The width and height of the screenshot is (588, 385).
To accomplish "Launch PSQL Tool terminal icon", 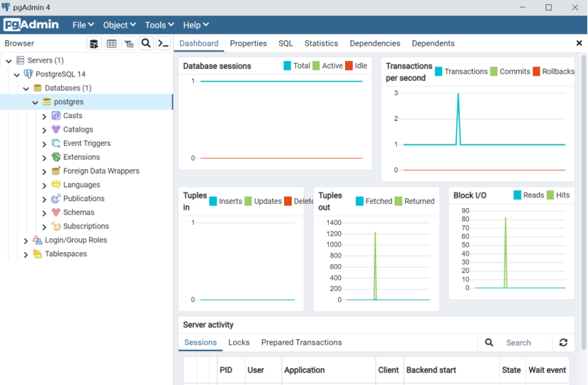I will pos(163,43).
